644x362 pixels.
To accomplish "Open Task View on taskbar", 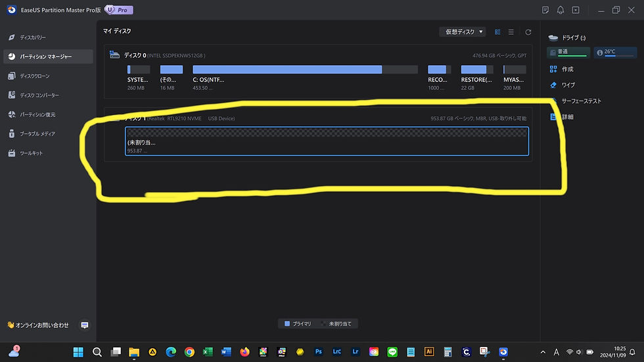I will pyautogui.click(x=116, y=351).
